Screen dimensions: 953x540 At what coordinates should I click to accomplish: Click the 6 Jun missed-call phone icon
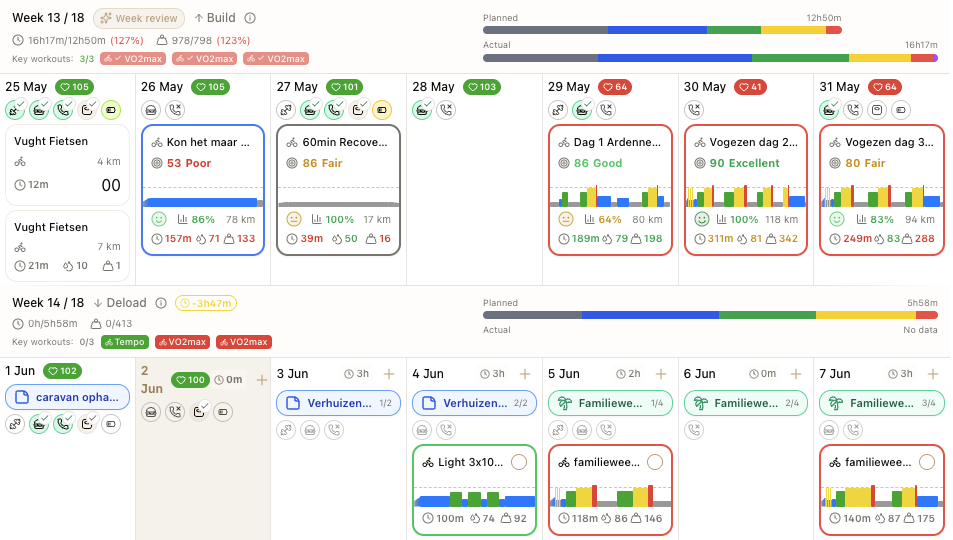[x=694, y=430]
